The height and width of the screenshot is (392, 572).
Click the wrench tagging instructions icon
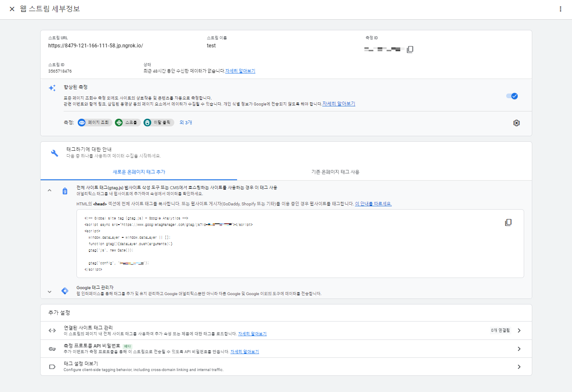pos(54,153)
